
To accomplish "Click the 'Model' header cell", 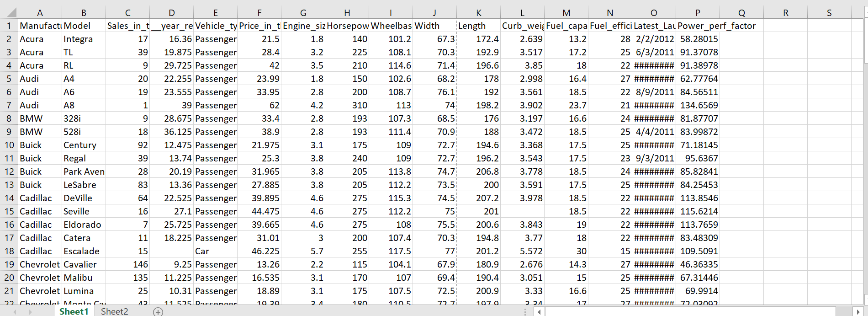I will [84, 26].
